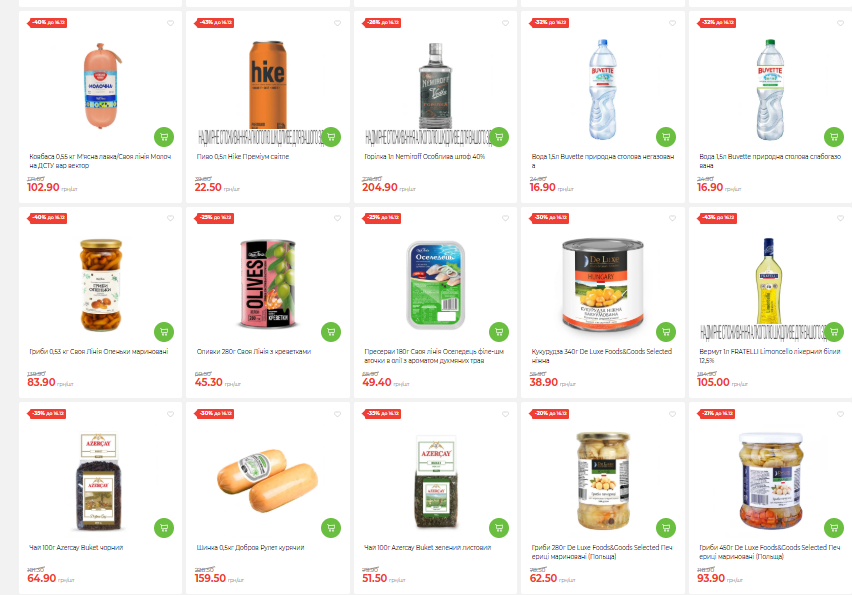852x595 pixels.
Task: Toggle wishlist heart on herring preserves
Action: pyautogui.click(x=505, y=218)
